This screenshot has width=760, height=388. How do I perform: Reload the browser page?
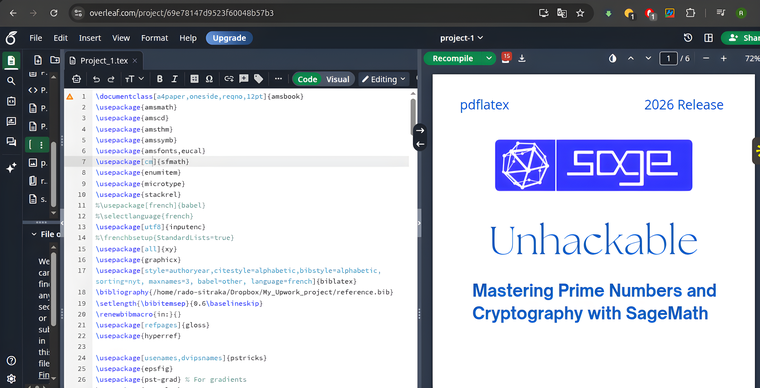(54, 13)
